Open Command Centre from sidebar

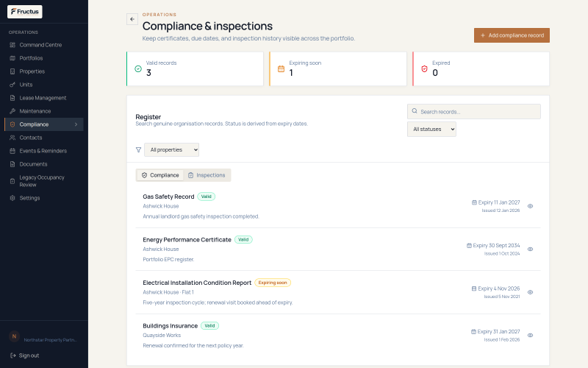click(44, 45)
